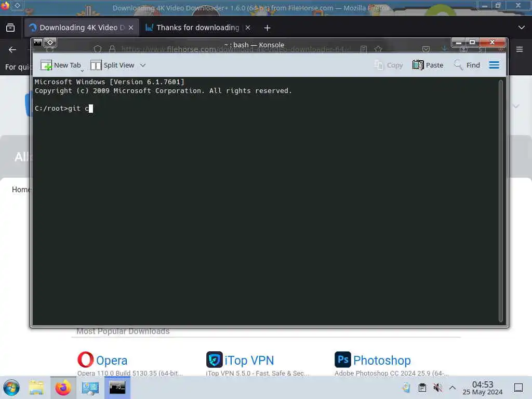Click the system tray updates icon

[x=406, y=388]
